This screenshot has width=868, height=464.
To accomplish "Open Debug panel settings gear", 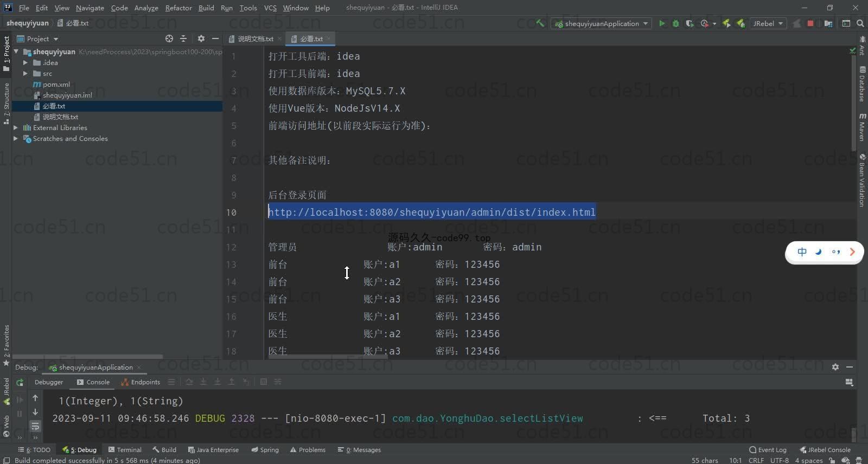I will pyautogui.click(x=835, y=367).
